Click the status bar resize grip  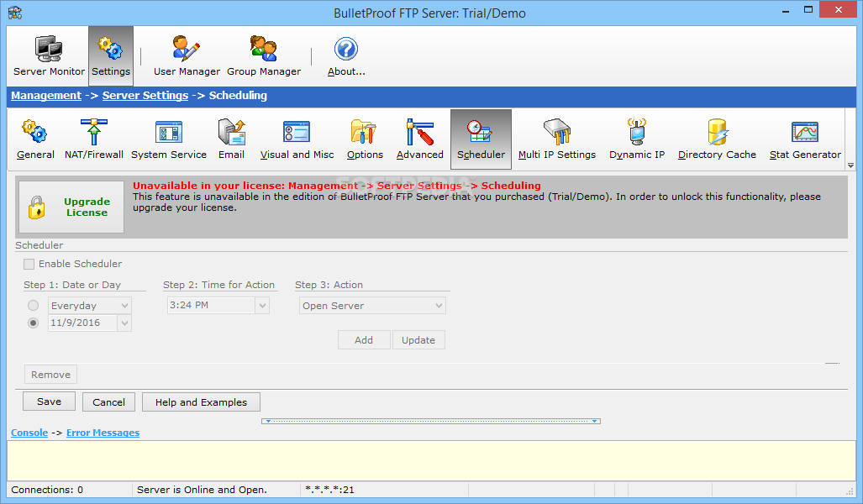point(850,491)
